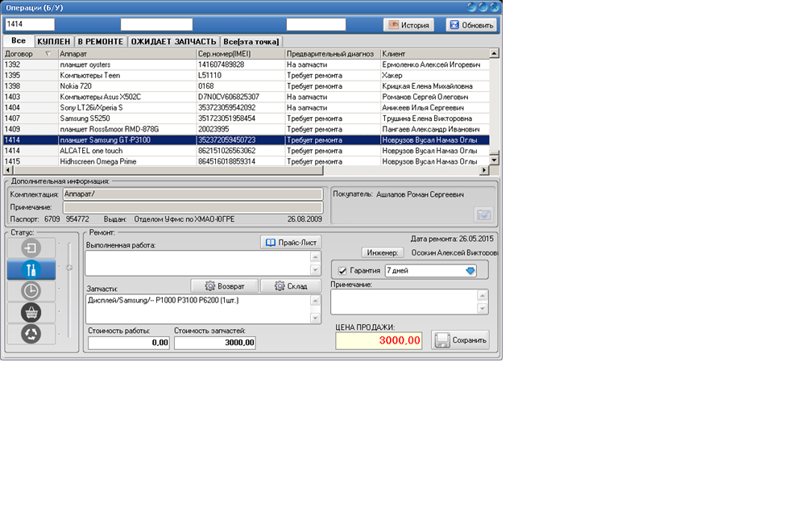The height and width of the screenshot is (508, 812).
Task: Select the repair tools status icon
Action: pos(31,270)
